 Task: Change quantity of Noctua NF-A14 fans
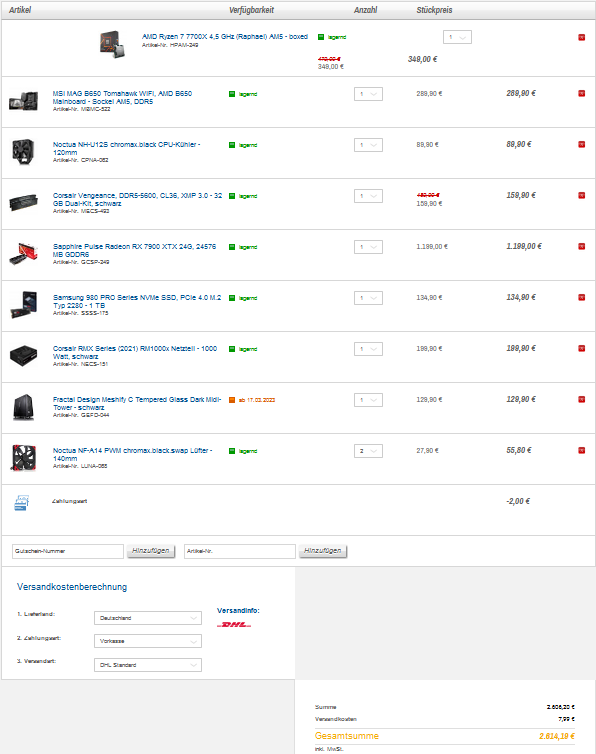click(x=368, y=451)
